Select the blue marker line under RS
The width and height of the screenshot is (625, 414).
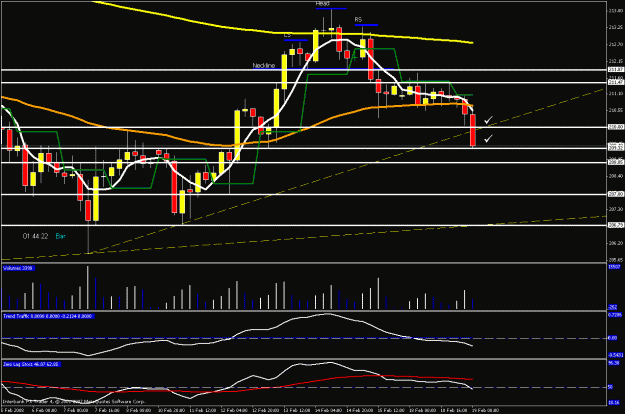(366, 25)
